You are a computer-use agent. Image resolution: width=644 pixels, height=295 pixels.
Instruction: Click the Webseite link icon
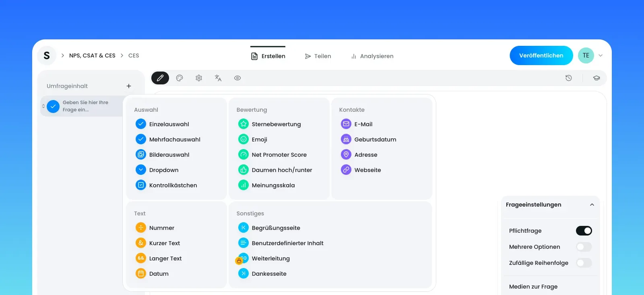click(346, 170)
